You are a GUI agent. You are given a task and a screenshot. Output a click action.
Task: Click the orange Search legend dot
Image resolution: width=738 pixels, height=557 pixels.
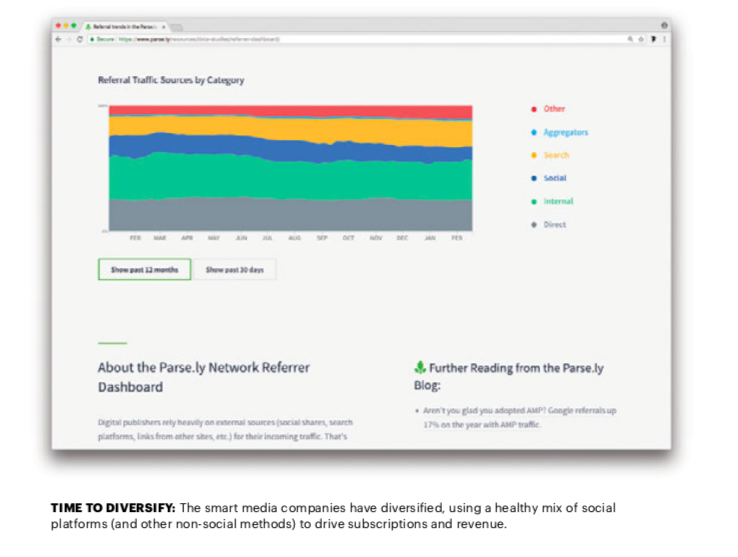pyautogui.click(x=534, y=155)
